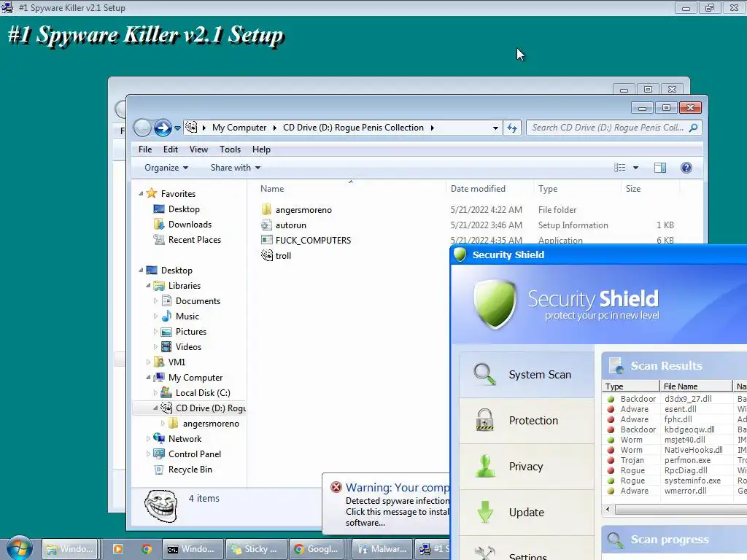The width and height of the screenshot is (747, 560).
Task: Click the forward navigation arrow in Explorer
Action: coord(163,128)
